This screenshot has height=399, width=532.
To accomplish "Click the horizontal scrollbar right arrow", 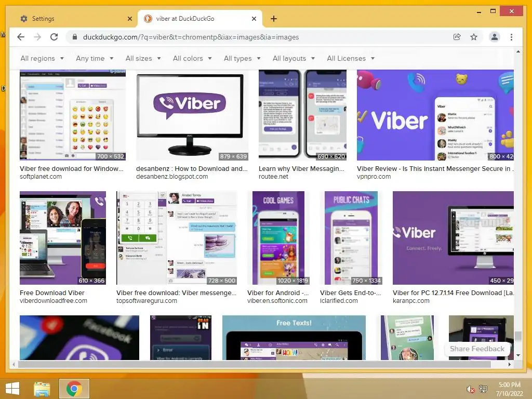I will pyautogui.click(x=509, y=364).
